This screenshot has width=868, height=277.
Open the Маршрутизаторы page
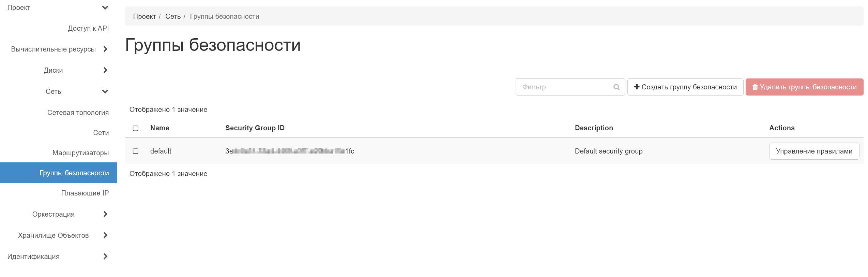click(80, 153)
